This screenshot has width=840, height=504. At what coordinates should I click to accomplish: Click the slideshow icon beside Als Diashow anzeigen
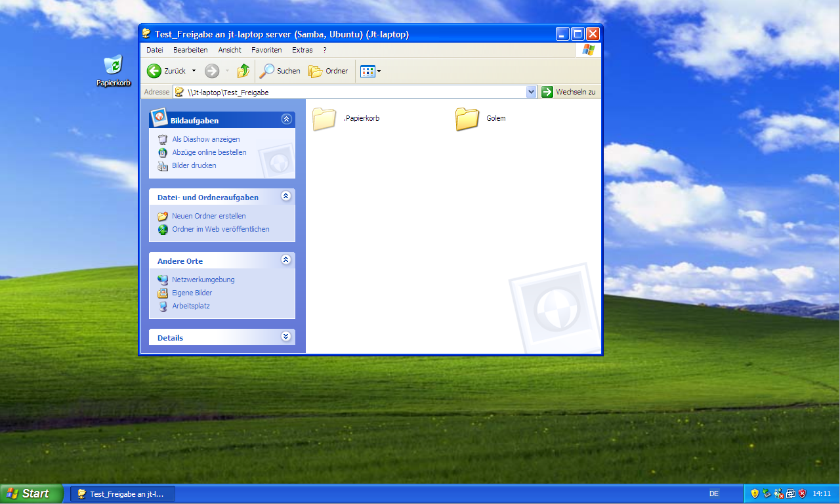(163, 139)
